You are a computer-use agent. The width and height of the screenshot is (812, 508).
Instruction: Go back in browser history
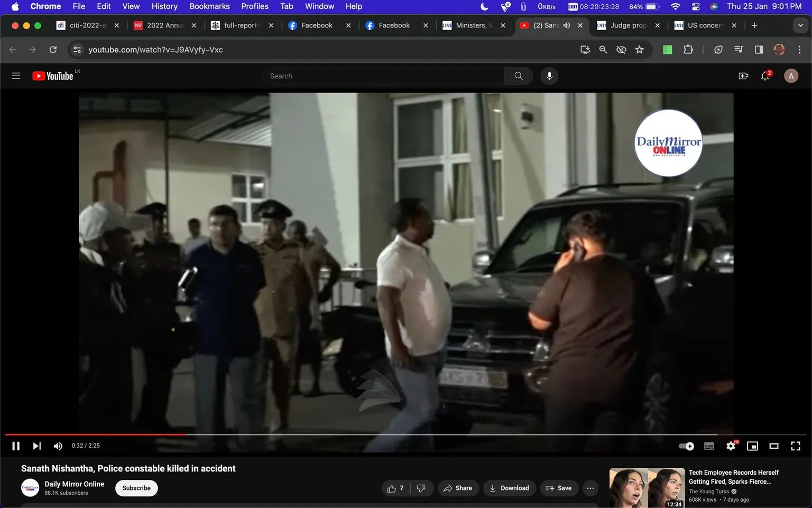[13, 49]
